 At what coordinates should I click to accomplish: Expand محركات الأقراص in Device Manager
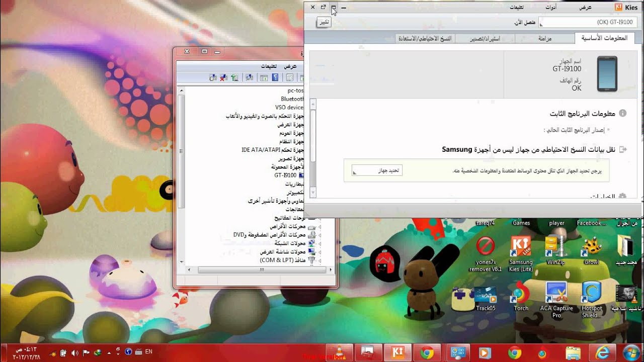(x=321, y=227)
